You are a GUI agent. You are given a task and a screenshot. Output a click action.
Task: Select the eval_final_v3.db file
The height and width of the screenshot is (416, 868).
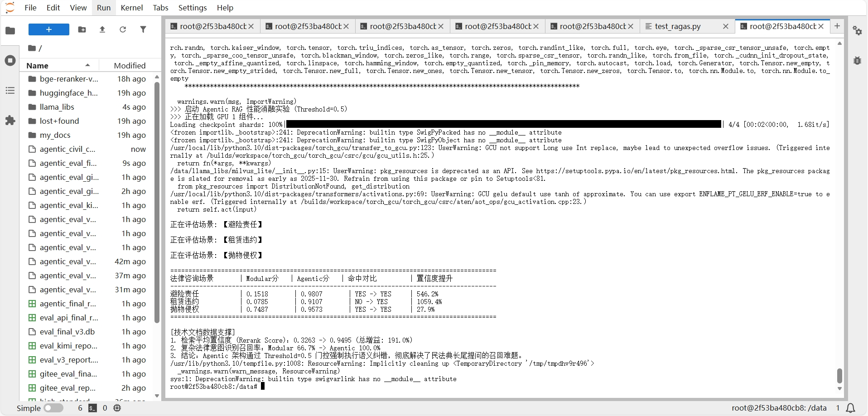[x=87, y=332]
